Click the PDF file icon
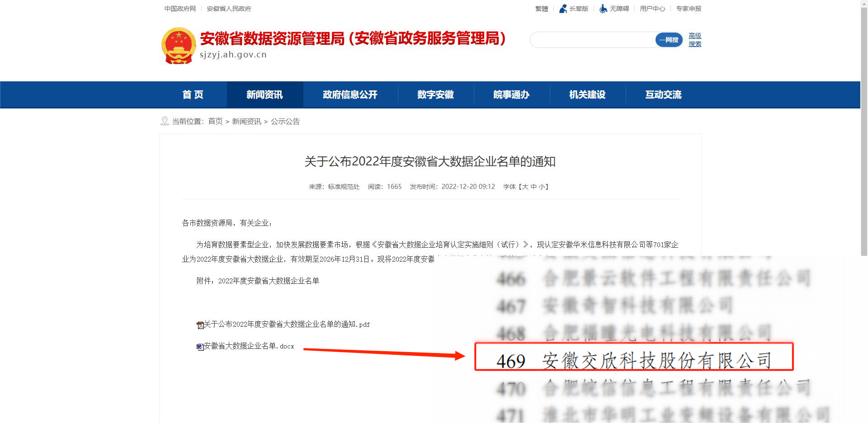868x423 pixels. (200, 325)
